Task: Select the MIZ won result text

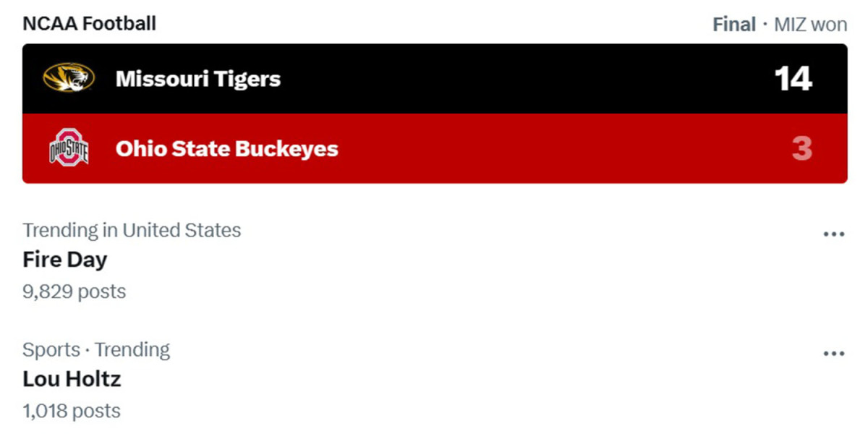Action: click(x=811, y=23)
